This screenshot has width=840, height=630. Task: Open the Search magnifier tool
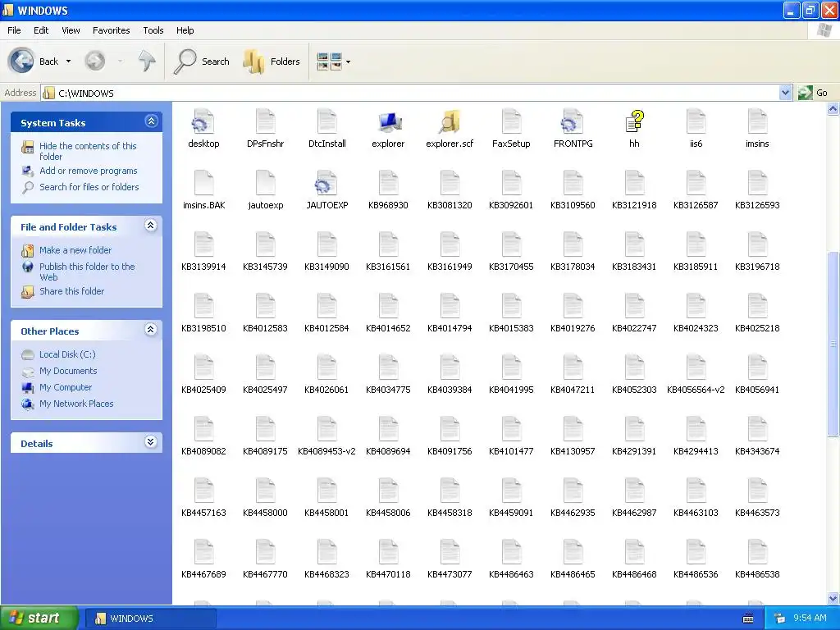[202, 62]
